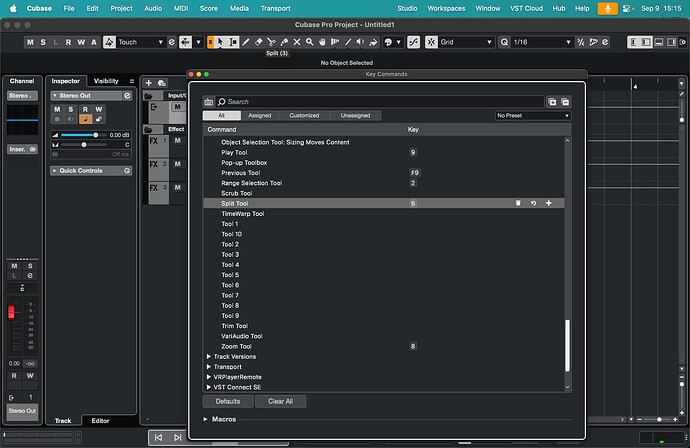Mute the FX 1 track
Image resolution: width=690 pixels, height=448 pixels.
coord(178,140)
